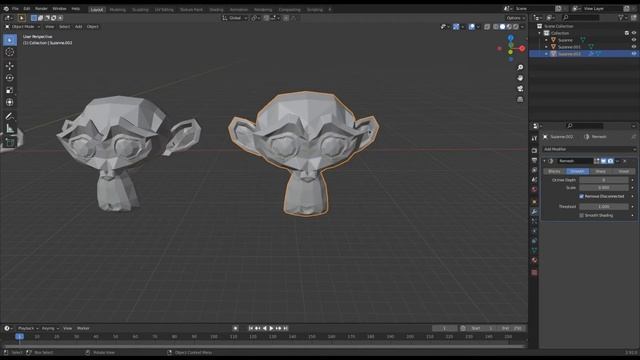Click the Remesh Scale value field
640x360 pixels.
[x=604, y=188]
